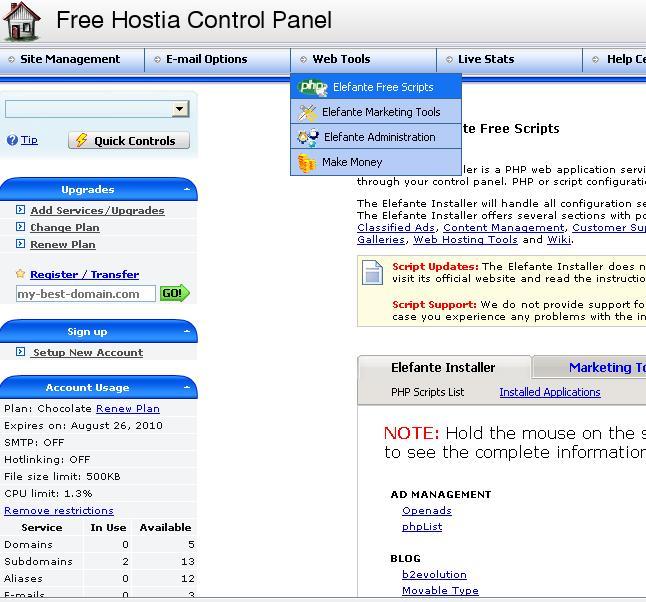This screenshot has height=602, width=646.
Task: Click the arrow icon beside Change Plan
Action: (x=20, y=227)
